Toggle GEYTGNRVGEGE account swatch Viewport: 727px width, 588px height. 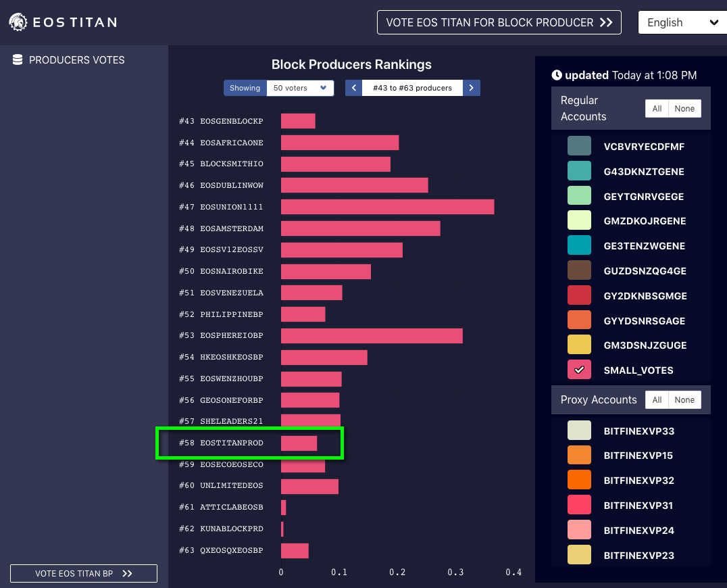579,196
